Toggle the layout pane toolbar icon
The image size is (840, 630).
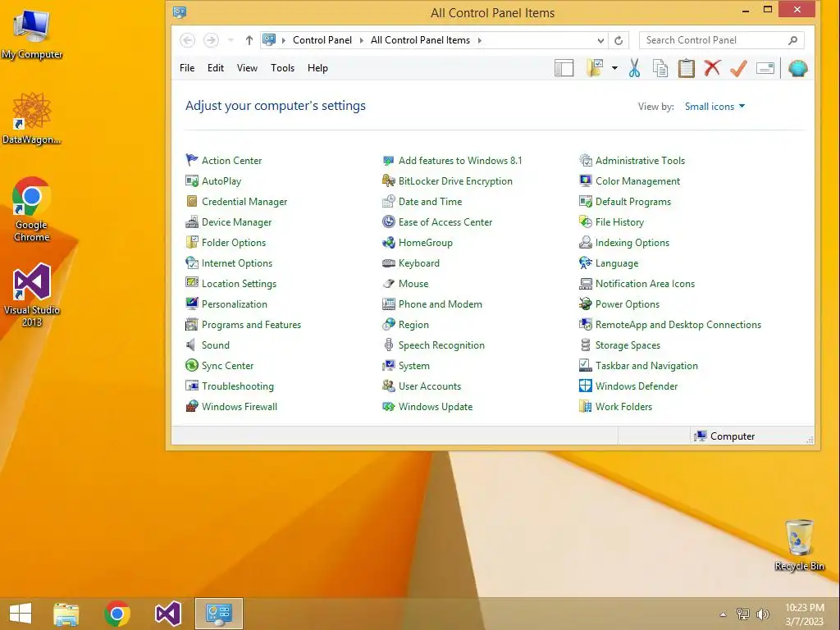pyautogui.click(x=564, y=68)
